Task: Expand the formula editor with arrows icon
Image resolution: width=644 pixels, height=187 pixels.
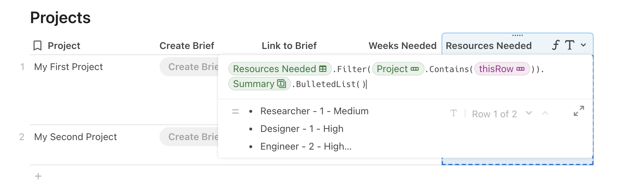Action: coord(579,111)
